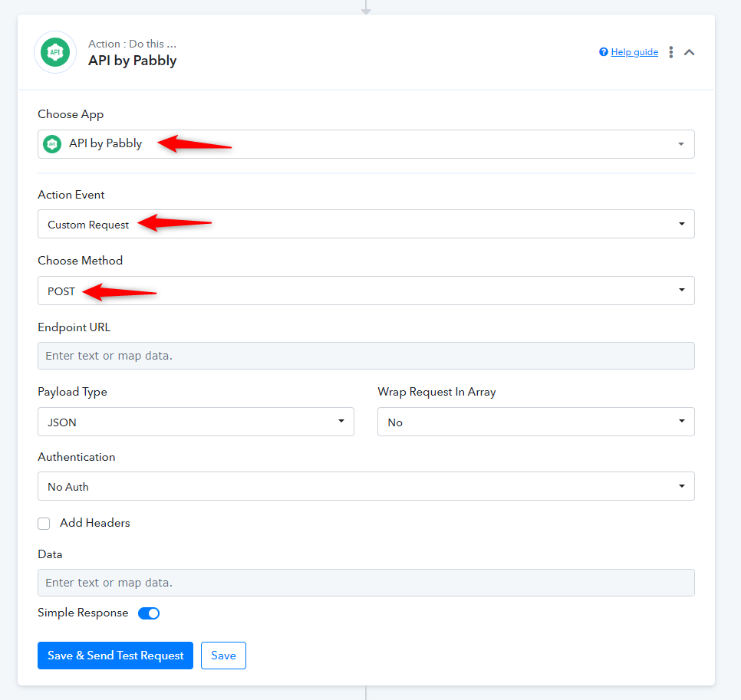The height and width of the screenshot is (700, 741).
Task: Click the API by Pabbly header logo
Action: click(x=55, y=52)
